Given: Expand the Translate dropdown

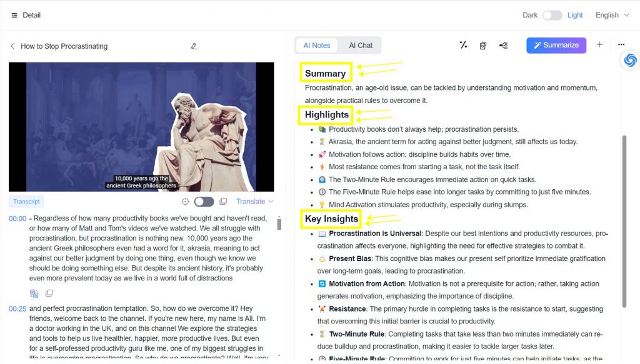Looking at the screenshot, I should (x=254, y=201).
